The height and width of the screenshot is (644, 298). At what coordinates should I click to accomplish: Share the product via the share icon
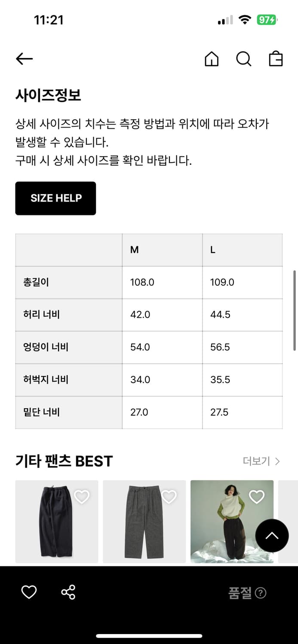tap(68, 592)
